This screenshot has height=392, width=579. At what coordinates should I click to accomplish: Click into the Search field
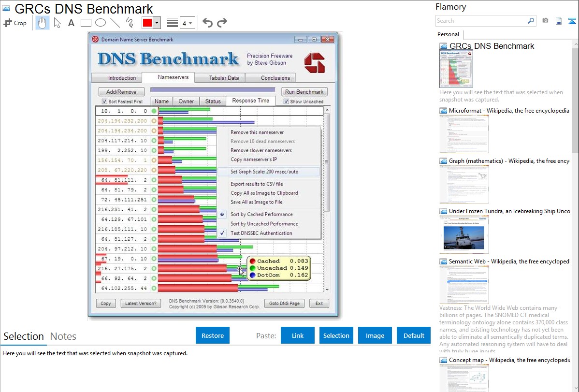(481, 21)
